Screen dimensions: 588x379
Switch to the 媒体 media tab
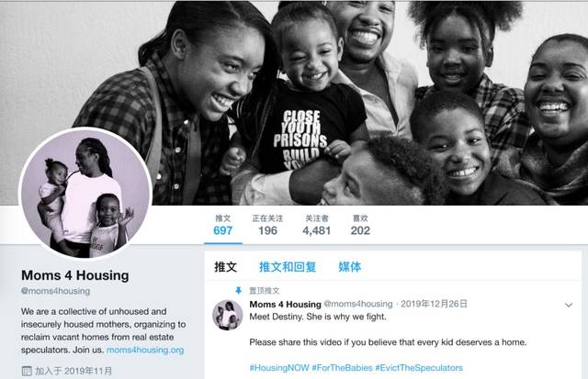pos(349,267)
